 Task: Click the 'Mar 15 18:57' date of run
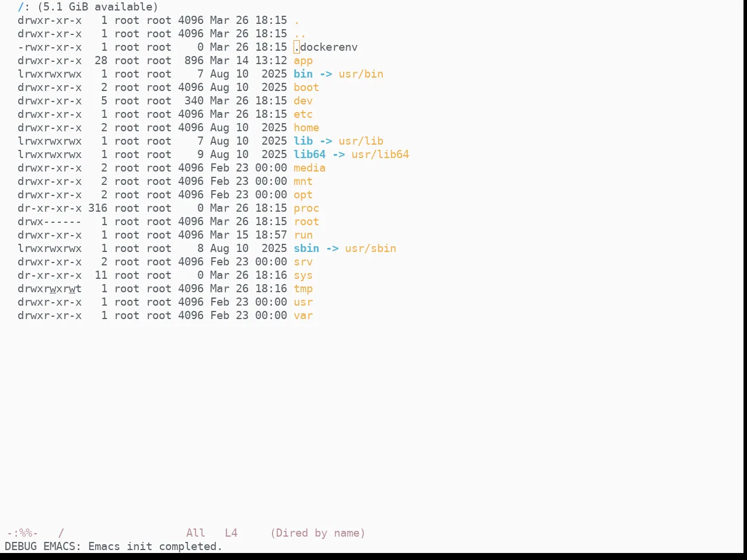pos(249,235)
